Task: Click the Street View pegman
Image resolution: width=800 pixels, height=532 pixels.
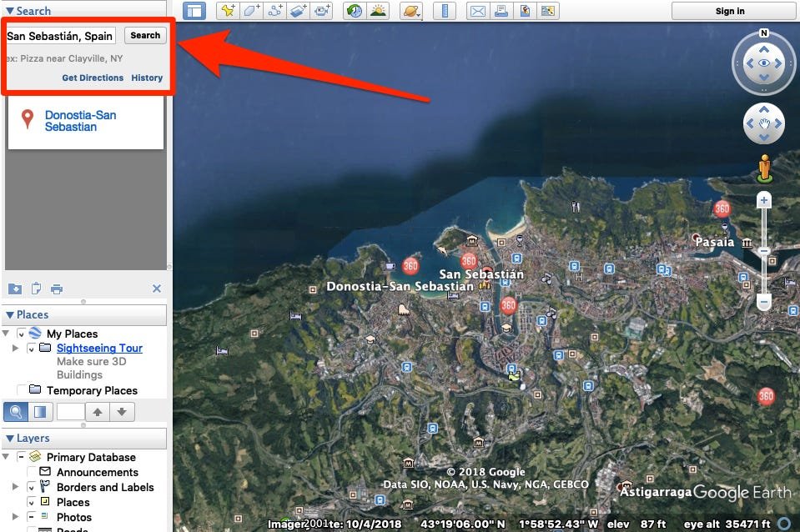Action: 764,168
